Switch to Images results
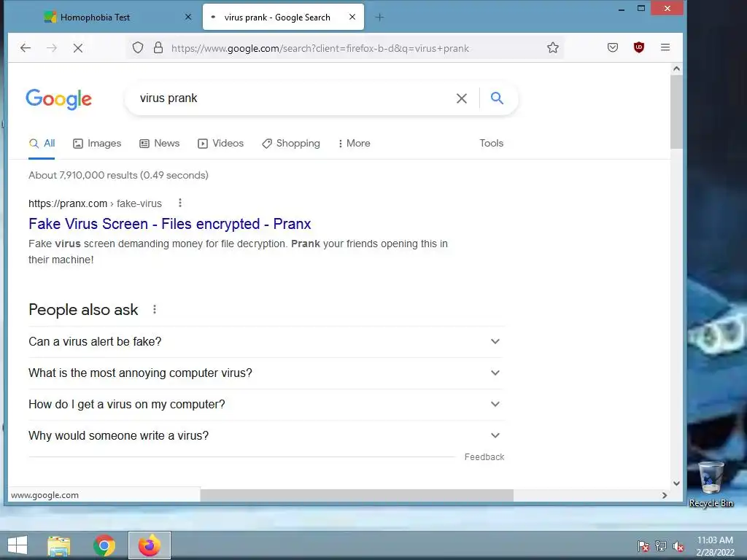This screenshot has width=747, height=560. point(97,144)
